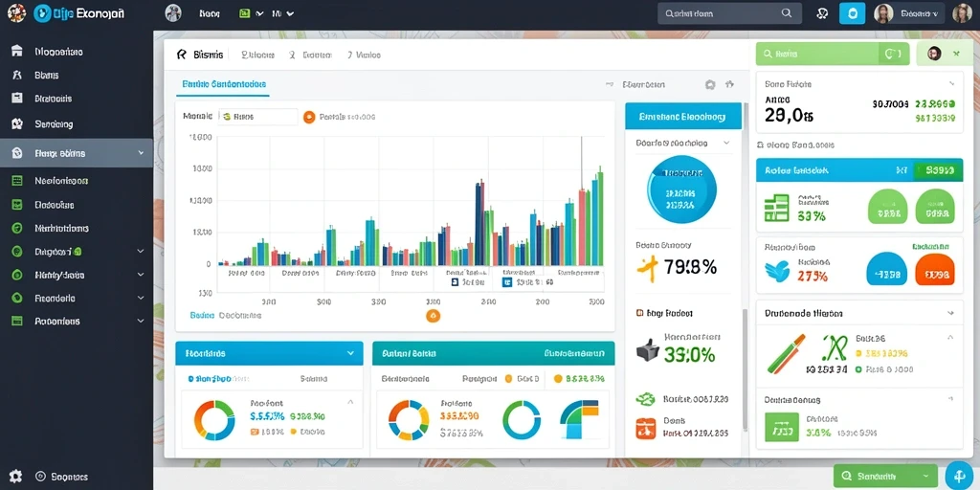Image resolution: width=980 pixels, height=490 pixels.
Task: Toggle the second checkbox in chart legend
Action: tap(507, 282)
